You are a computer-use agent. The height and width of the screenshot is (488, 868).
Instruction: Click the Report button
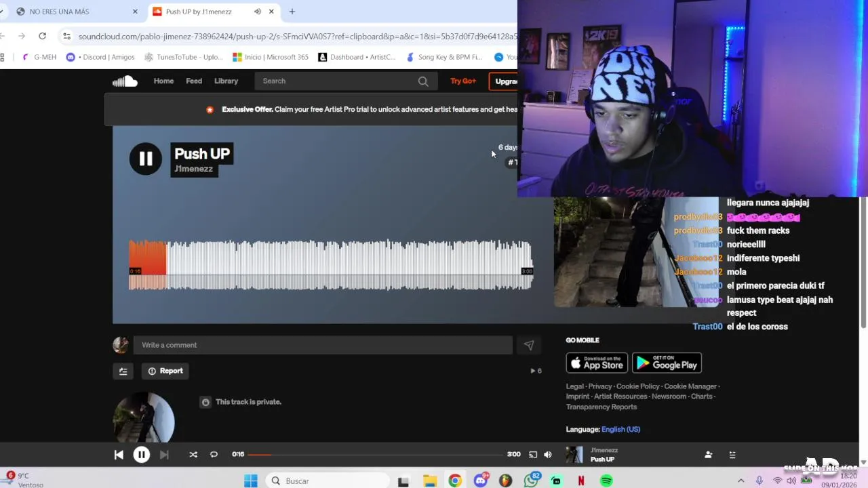[165, 371]
